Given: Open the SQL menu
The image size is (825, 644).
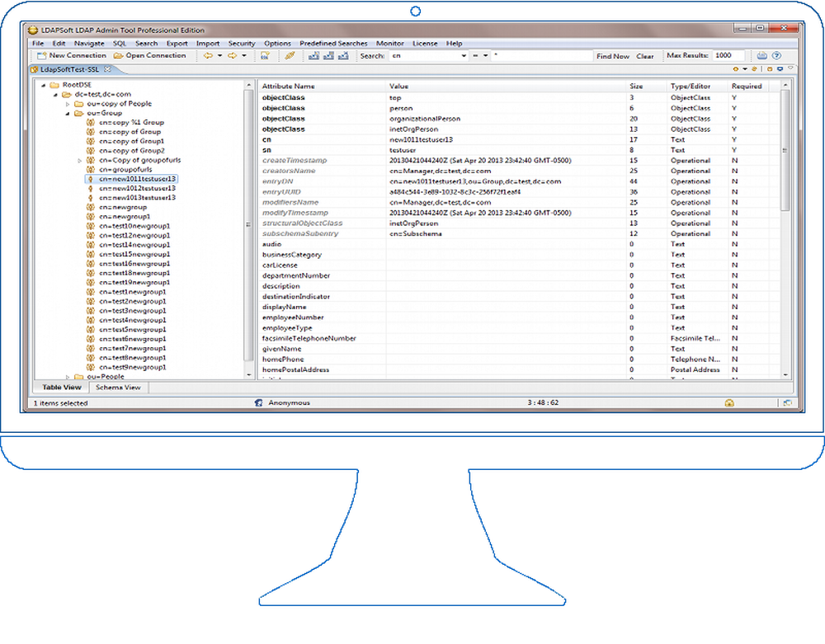Looking at the screenshot, I should pyautogui.click(x=120, y=44).
